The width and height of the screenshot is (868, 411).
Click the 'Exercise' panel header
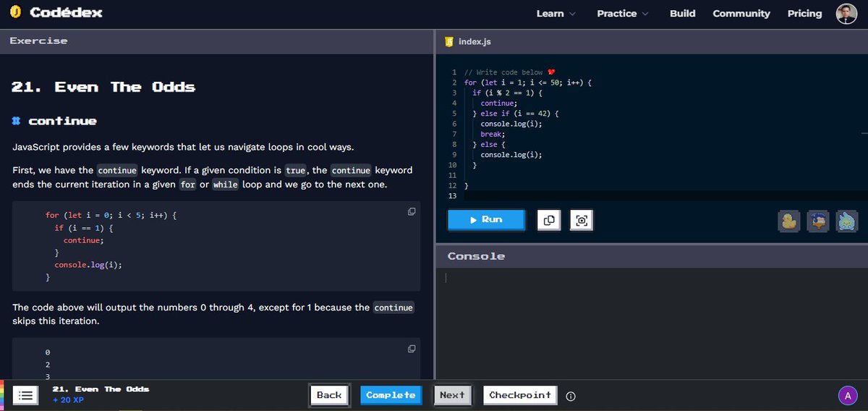point(38,41)
